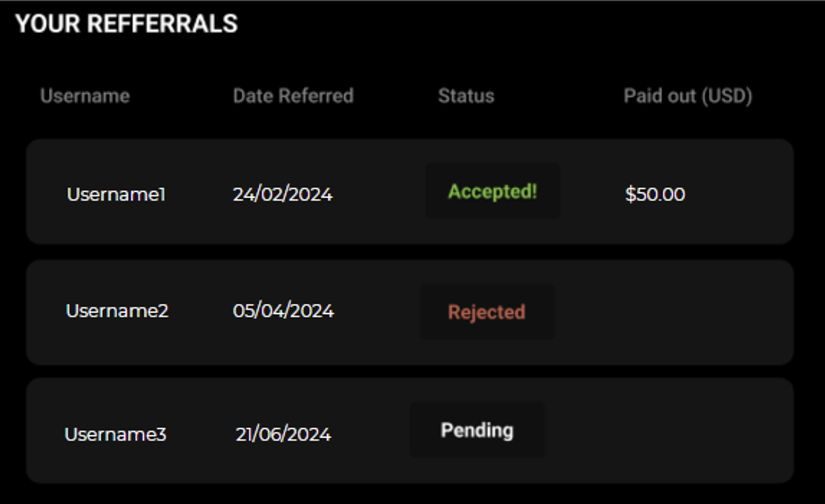Click the YOUR REFFERRALS heading

tap(127, 23)
